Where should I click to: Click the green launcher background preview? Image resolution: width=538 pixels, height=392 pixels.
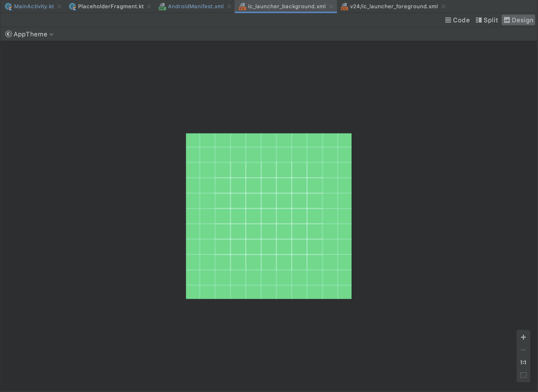pyautogui.click(x=269, y=216)
